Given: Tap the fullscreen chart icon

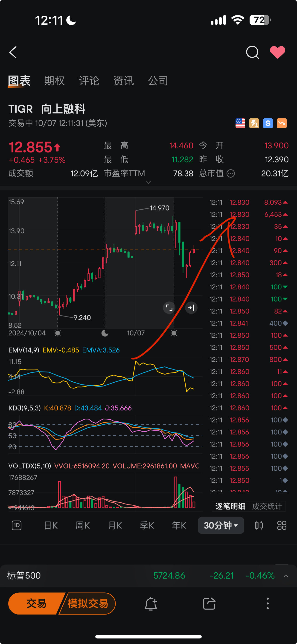Looking at the screenshot, I should (x=169, y=308).
